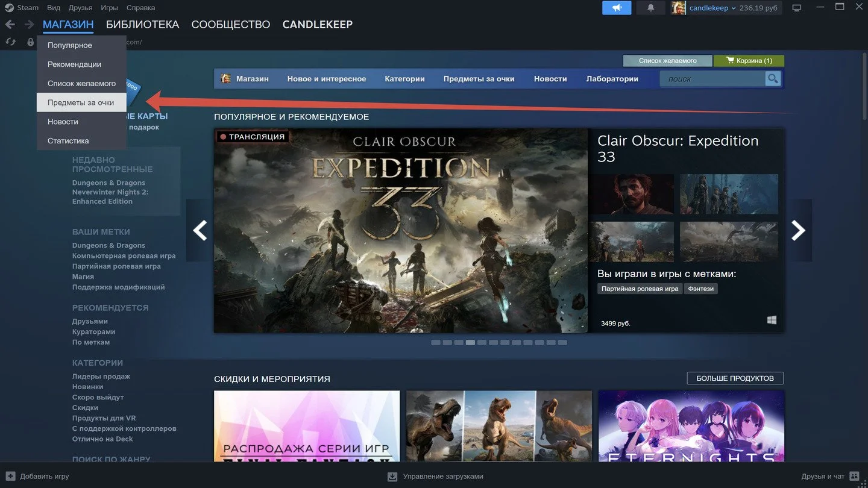
Task: Click the Фэнтези tag on the featured game
Action: [x=700, y=289]
